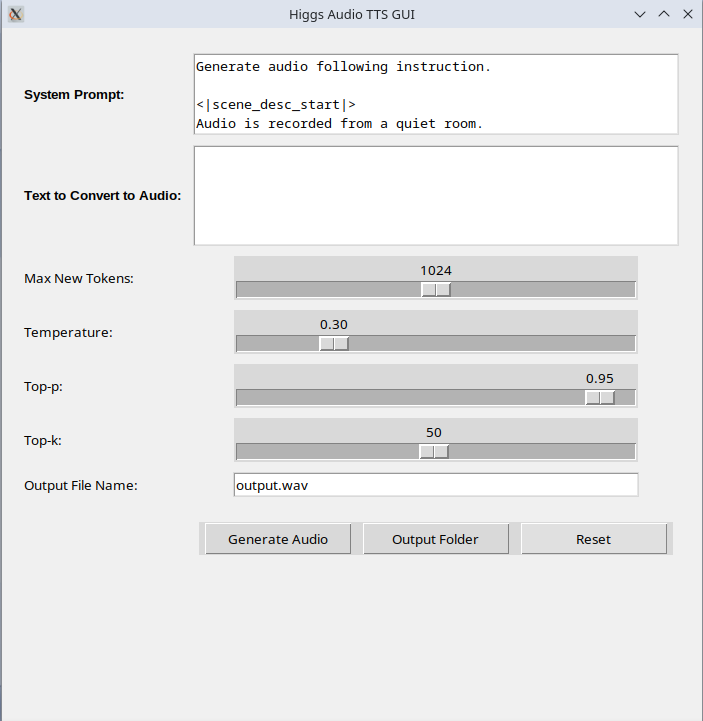Click the 0.95 value above Top-p slider

(x=600, y=378)
